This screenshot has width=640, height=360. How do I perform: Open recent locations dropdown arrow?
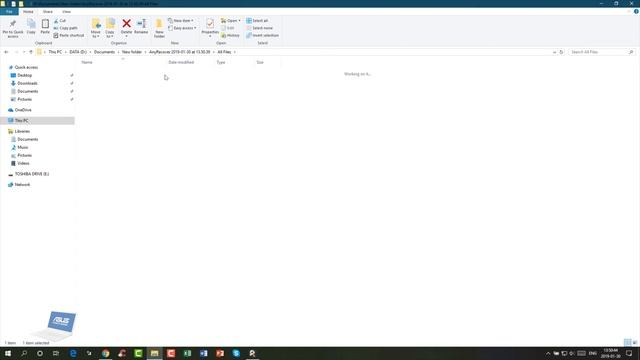pos(24,52)
